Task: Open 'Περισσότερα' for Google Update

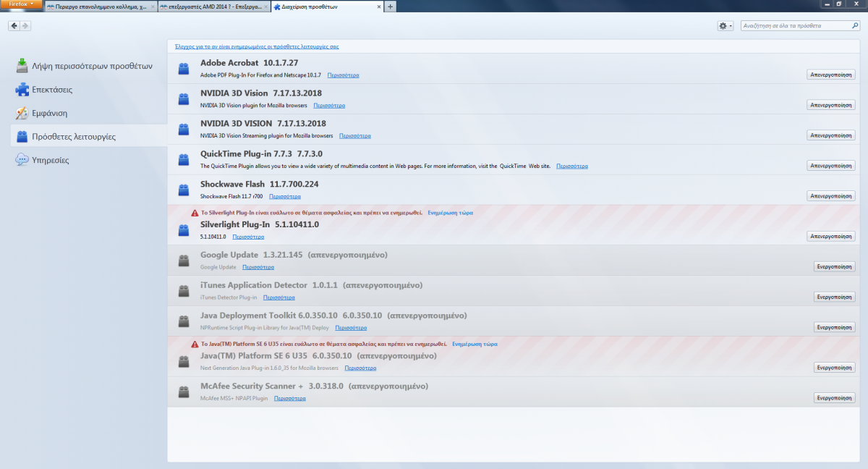Action: coord(258,266)
